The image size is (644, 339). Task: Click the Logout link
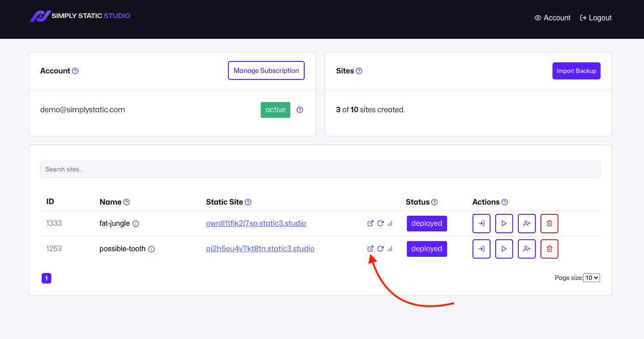point(596,18)
